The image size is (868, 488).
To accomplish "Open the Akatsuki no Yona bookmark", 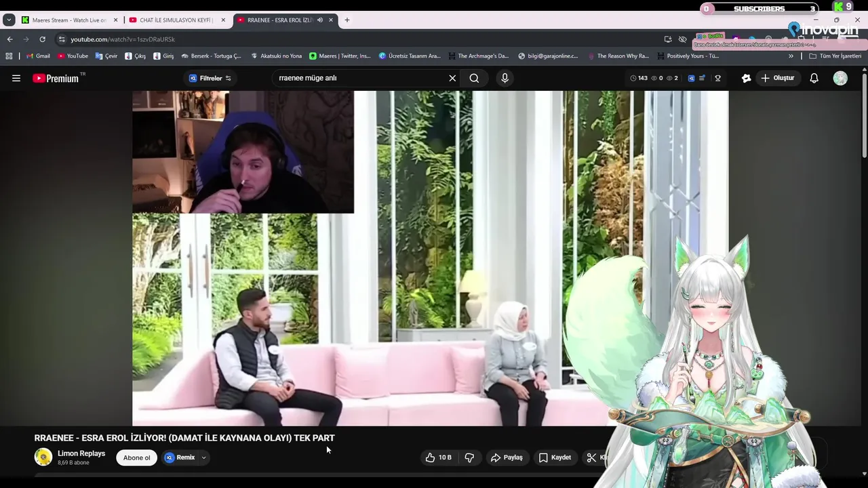I will [276, 56].
